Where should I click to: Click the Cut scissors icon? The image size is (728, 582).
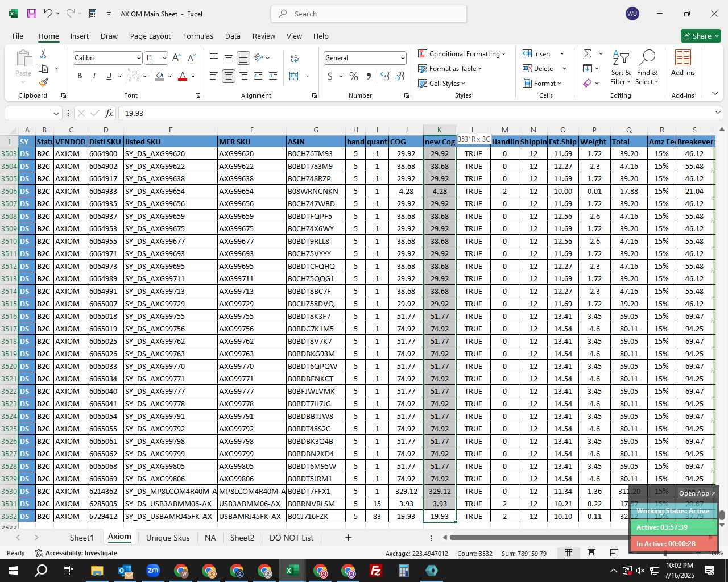[43, 53]
